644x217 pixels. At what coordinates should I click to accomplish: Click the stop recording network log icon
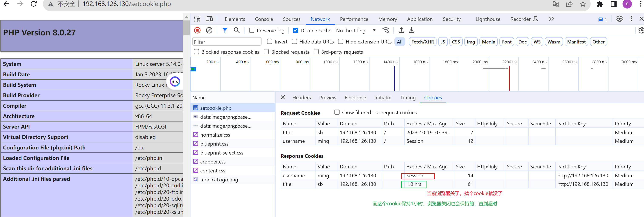pos(197,30)
